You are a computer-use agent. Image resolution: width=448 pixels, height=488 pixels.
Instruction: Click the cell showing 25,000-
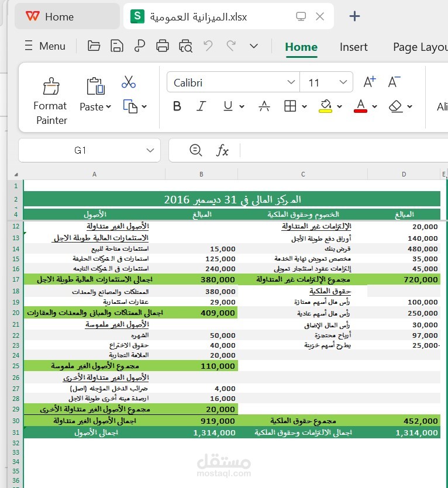click(x=404, y=345)
